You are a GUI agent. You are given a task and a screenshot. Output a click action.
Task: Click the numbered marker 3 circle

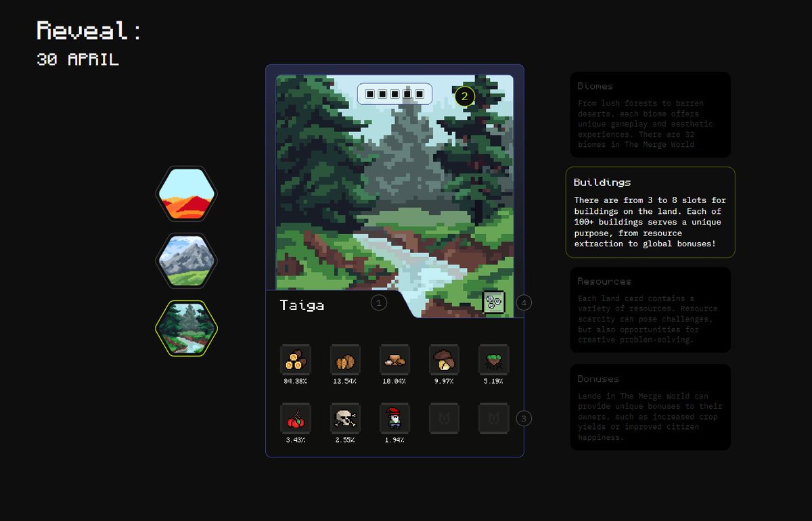[523, 418]
